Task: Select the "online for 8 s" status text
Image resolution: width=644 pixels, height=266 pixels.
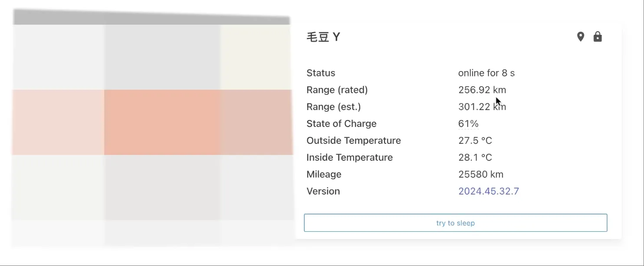Action: [486, 73]
